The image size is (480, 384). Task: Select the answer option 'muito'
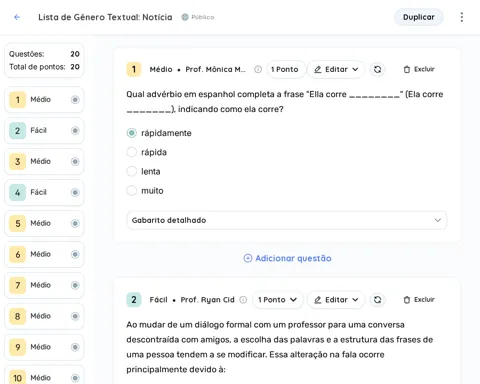145,191
